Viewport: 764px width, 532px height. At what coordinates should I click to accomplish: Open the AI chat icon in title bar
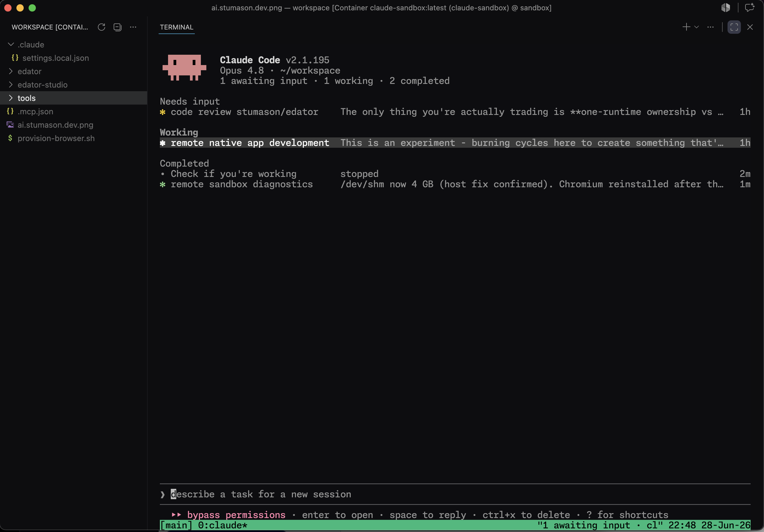pyautogui.click(x=750, y=8)
